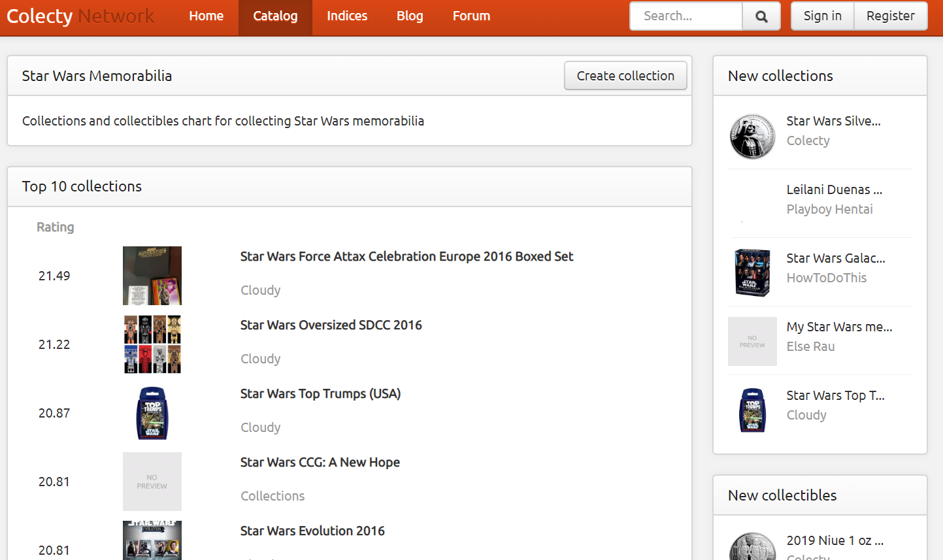Open Star Wars Galac... collection link
Image resolution: width=943 pixels, height=560 pixels.
[x=836, y=258]
